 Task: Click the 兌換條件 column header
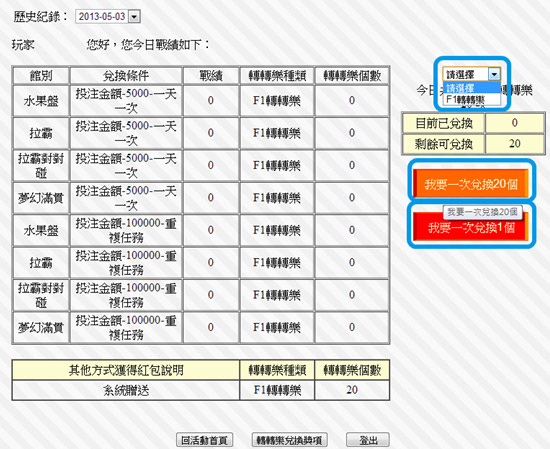coord(126,75)
